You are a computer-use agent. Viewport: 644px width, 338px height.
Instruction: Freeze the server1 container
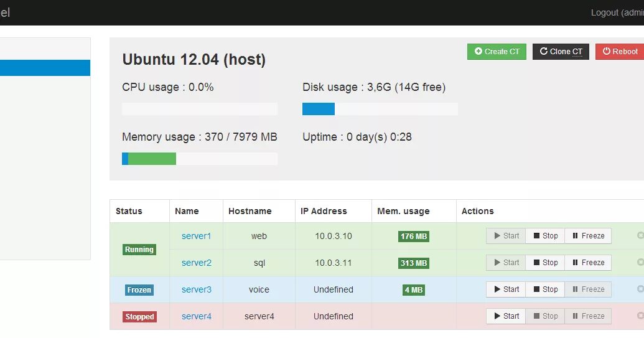pyautogui.click(x=588, y=236)
